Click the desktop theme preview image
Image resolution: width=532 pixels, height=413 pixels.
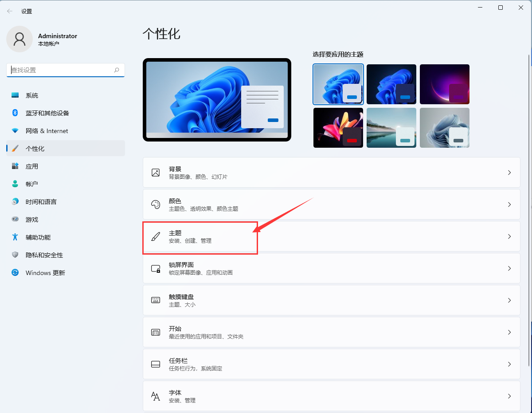point(217,100)
